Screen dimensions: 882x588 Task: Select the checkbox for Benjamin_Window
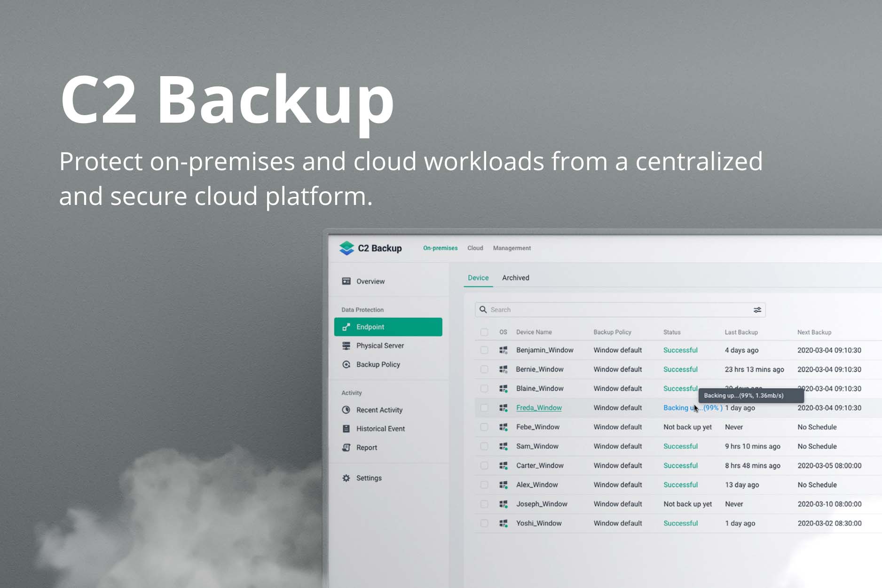485,350
